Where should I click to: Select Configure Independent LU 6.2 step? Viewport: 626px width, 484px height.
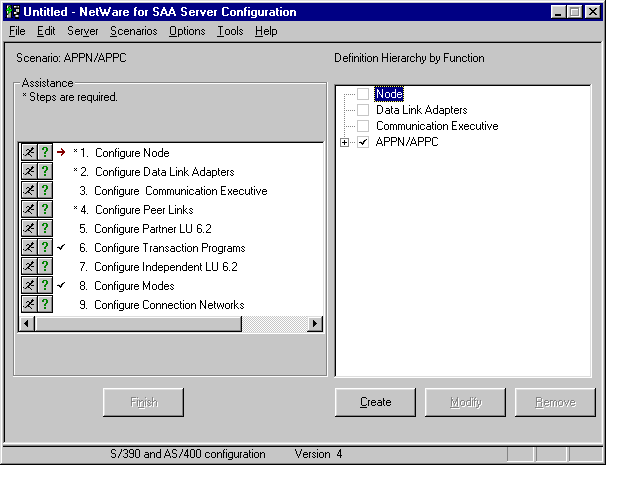[x=165, y=267]
